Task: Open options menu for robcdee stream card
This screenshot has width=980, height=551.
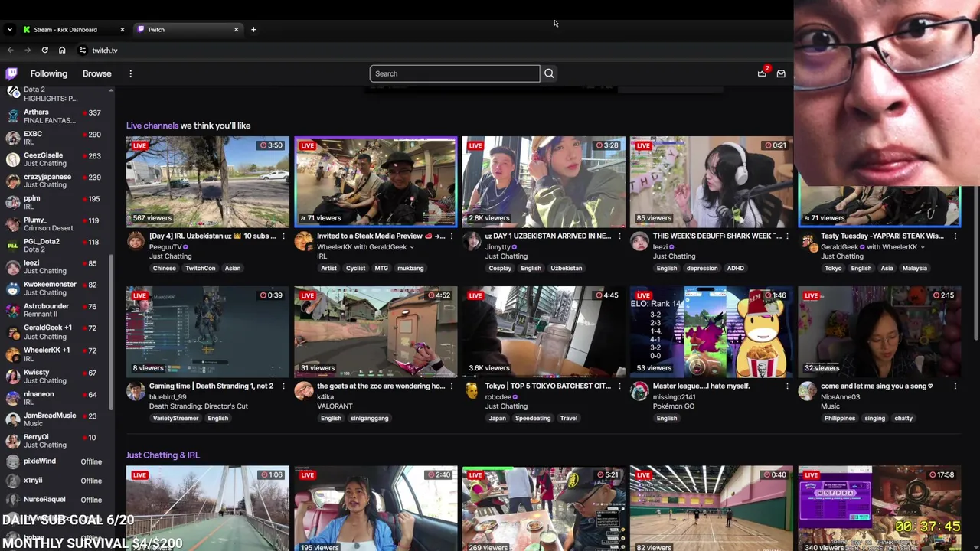Action: tap(619, 386)
